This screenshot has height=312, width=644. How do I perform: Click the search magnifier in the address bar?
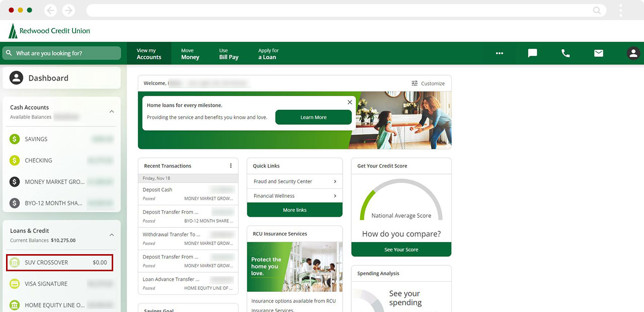(x=597, y=10)
